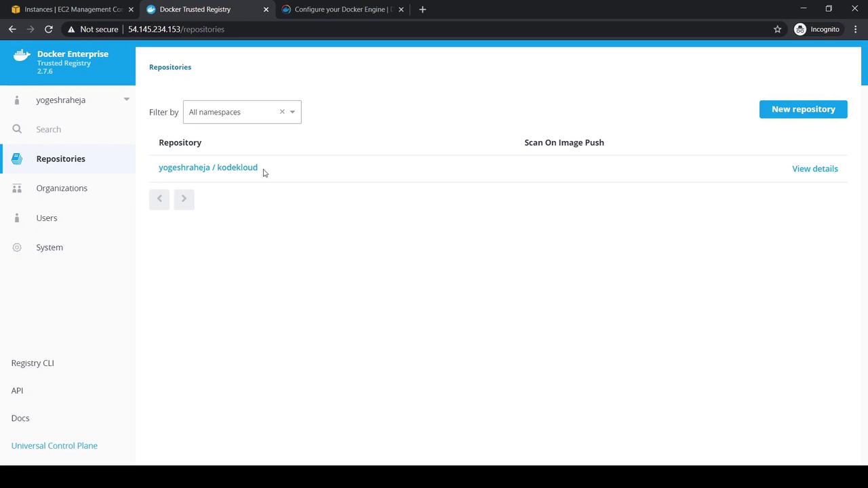Click the Search magnifier icon in sidebar
Viewport: 868px width, 488px height.
[x=17, y=129]
